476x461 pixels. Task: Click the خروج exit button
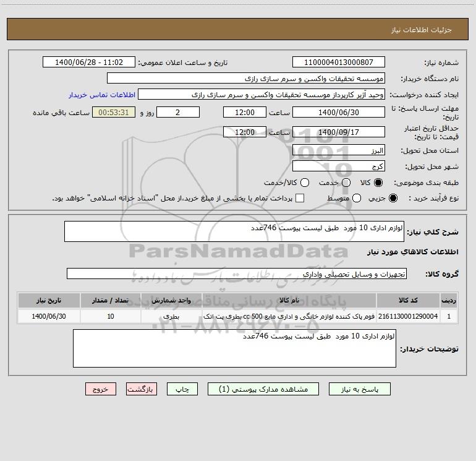101,389
